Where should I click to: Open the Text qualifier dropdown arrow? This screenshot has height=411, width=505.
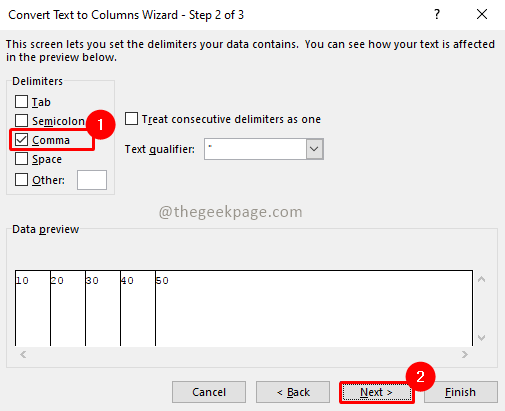click(314, 149)
